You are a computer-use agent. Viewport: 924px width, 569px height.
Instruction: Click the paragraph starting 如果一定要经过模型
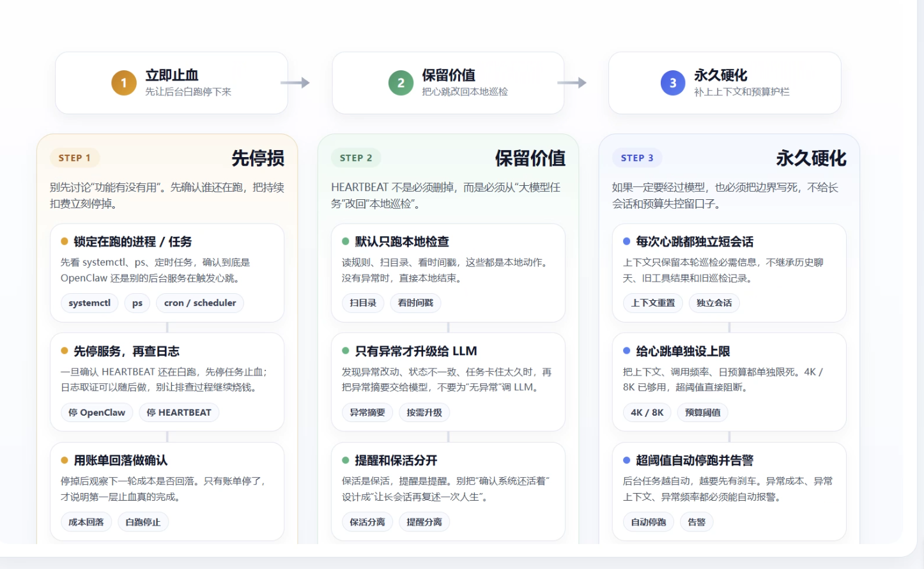coord(725,195)
